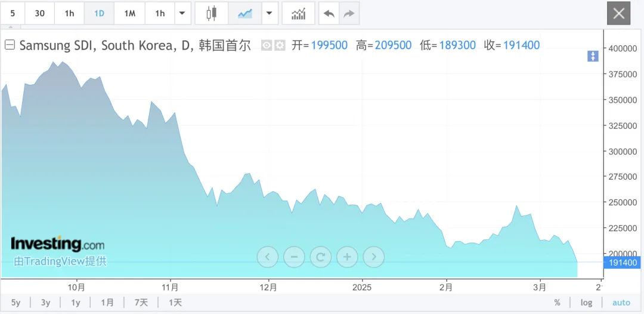
Task: Open the indicators chart icon
Action: pyautogui.click(x=299, y=14)
